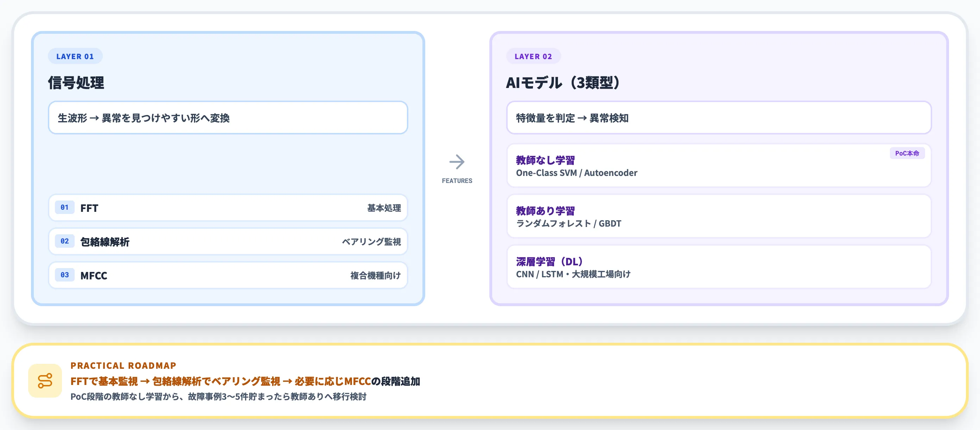Click the 信号処理 heading
This screenshot has height=430, width=980.
[x=76, y=82]
